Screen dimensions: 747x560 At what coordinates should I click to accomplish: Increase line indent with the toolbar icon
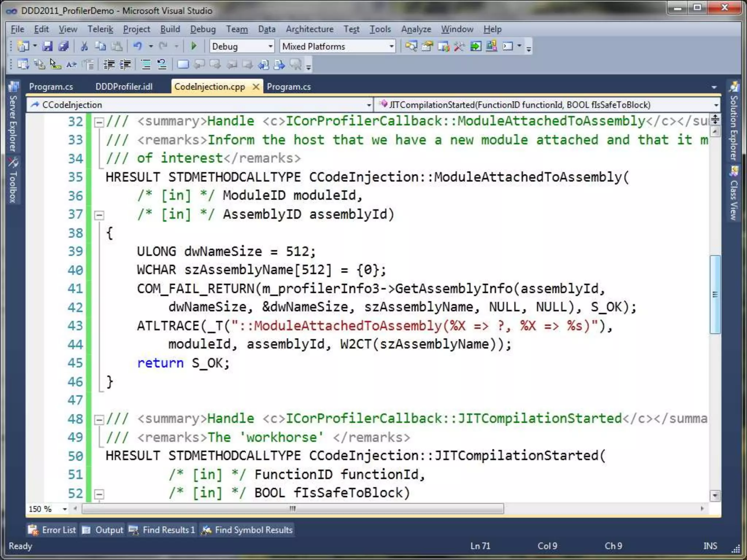[125, 65]
